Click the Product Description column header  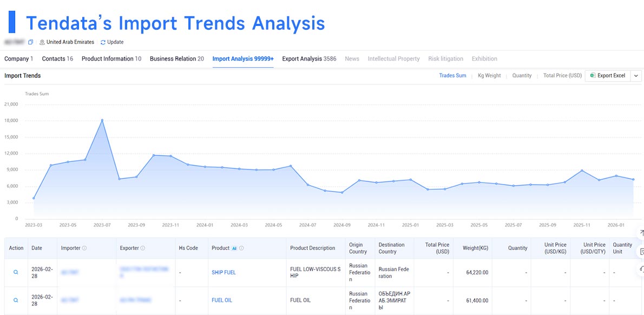pos(313,248)
